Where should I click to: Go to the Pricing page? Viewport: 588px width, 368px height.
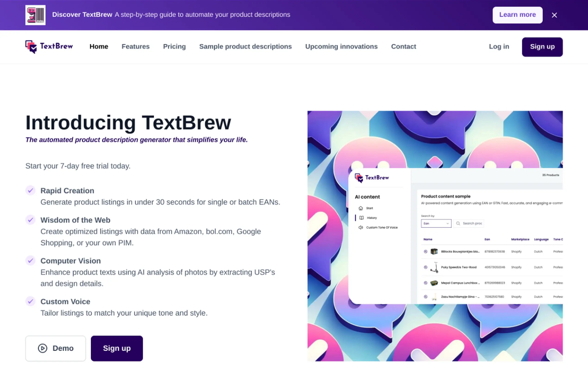[x=174, y=47]
